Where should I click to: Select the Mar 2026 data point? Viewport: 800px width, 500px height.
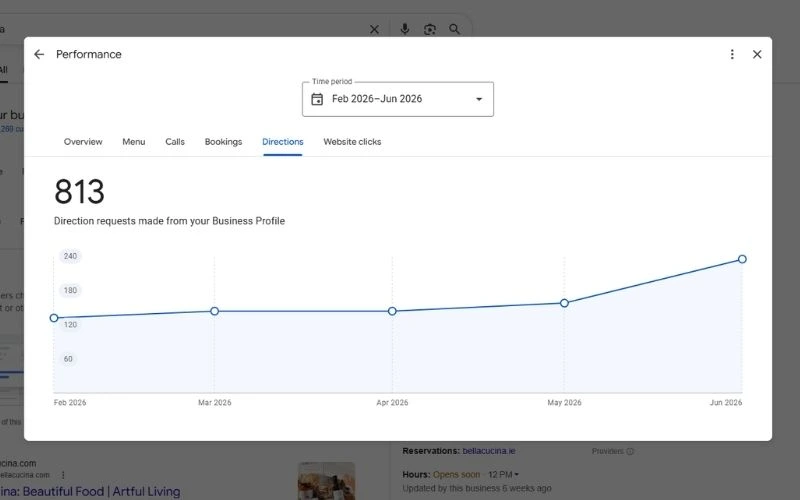(214, 311)
